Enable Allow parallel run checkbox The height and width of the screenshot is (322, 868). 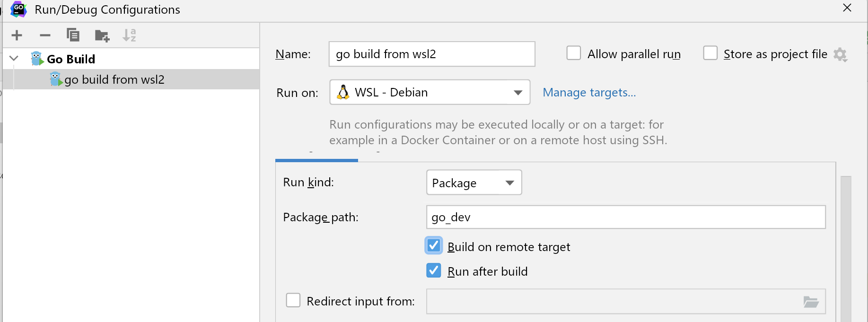coord(574,53)
